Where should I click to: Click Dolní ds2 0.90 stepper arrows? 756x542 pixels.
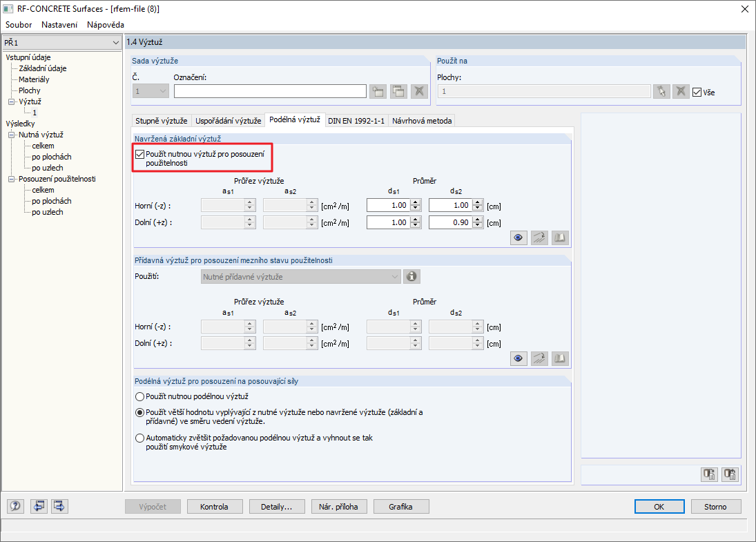(x=477, y=222)
